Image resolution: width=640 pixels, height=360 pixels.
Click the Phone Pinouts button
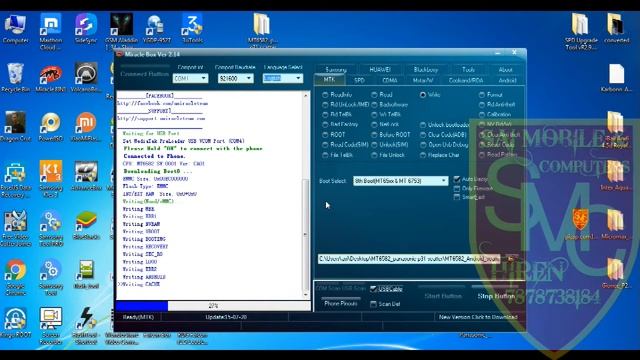point(341,303)
